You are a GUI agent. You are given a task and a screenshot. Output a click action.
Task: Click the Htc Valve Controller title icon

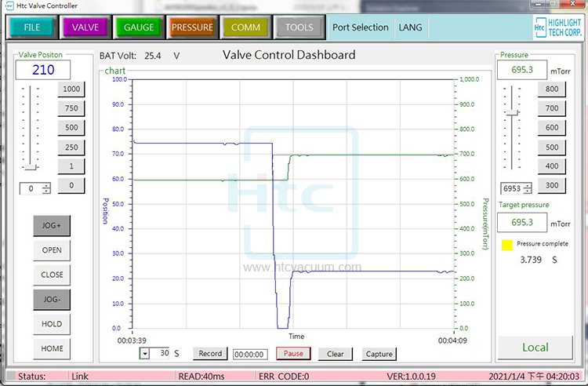click(9, 5)
